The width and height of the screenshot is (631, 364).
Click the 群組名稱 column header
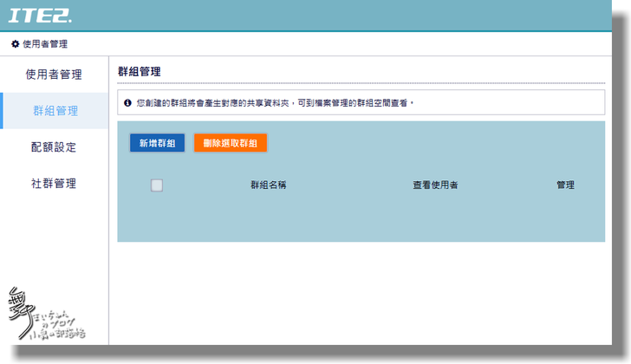click(269, 185)
